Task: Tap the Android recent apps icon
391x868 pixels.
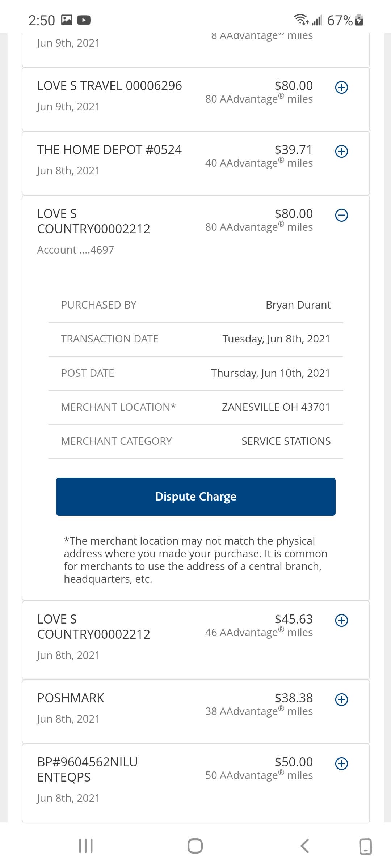Action: pyautogui.click(x=86, y=846)
